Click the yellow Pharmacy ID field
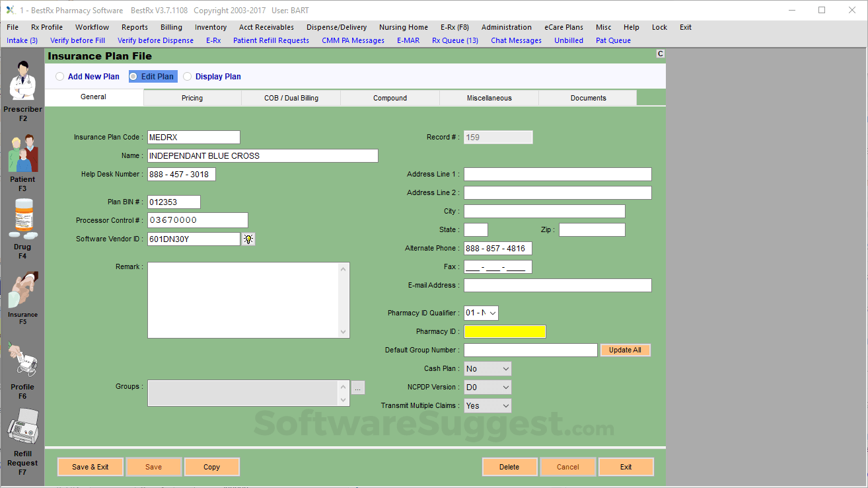 point(505,331)
